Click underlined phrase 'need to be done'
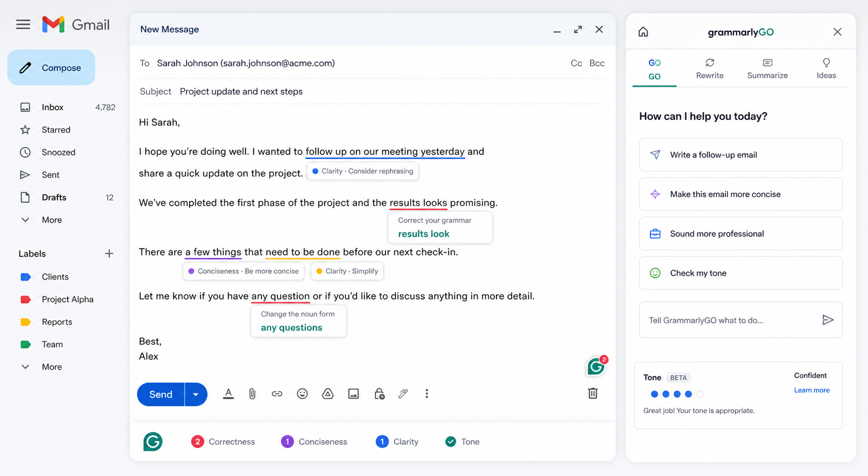This screenshot has height=476, width=868. coord(303,252)
